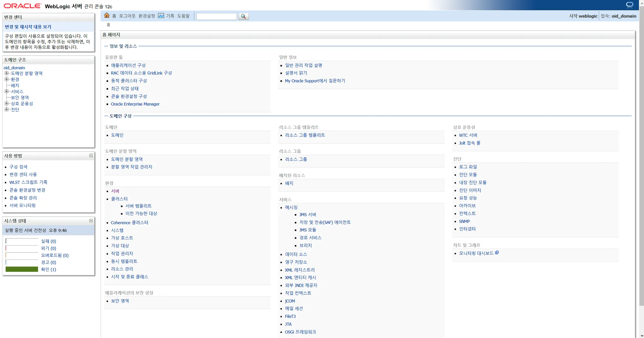Screen dimensions: 644x338
Task: Open 일반 관리 작업 설명 link
Action: (304, 65)
